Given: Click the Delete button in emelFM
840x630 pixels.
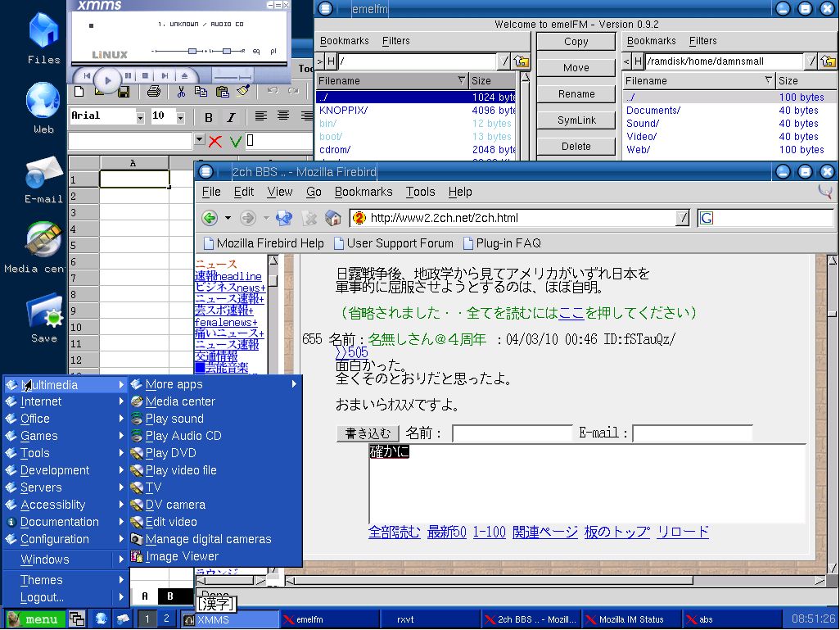Looking at the screenshot, I should [x=576, y=147].
